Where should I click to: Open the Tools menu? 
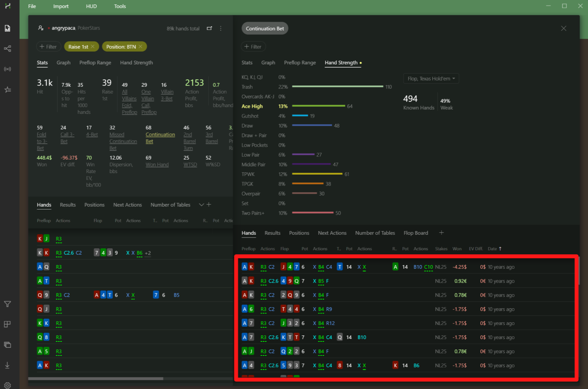pos(120,6)
